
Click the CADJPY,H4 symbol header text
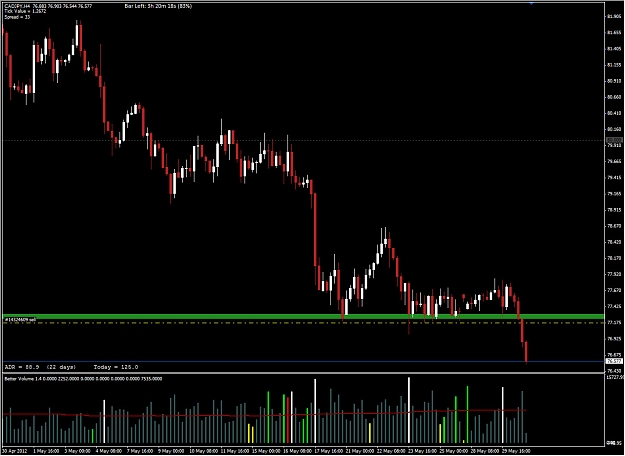[x=48, y=6]
